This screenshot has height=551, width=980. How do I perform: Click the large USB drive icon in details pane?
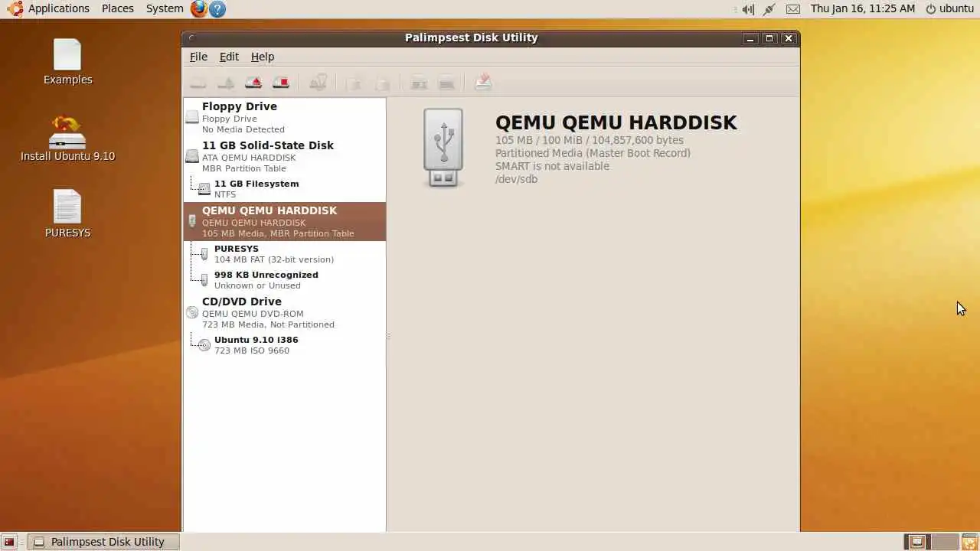click(443, 148)
